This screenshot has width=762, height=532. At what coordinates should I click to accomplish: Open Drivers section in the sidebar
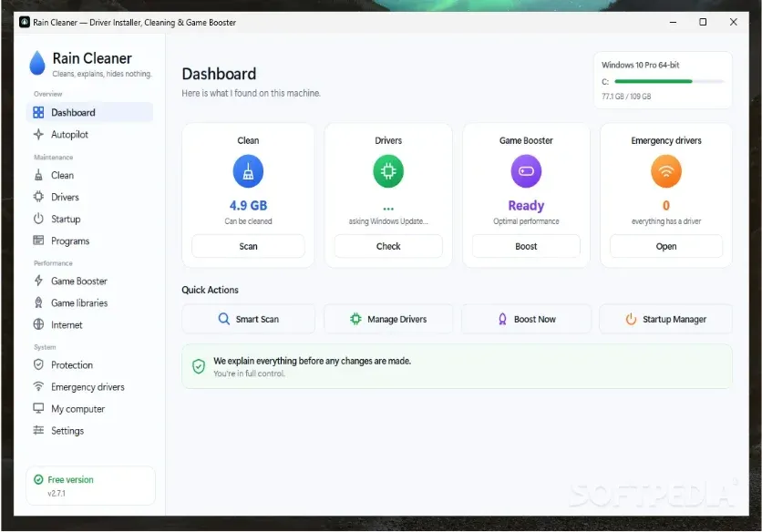[x=89, y=197]
